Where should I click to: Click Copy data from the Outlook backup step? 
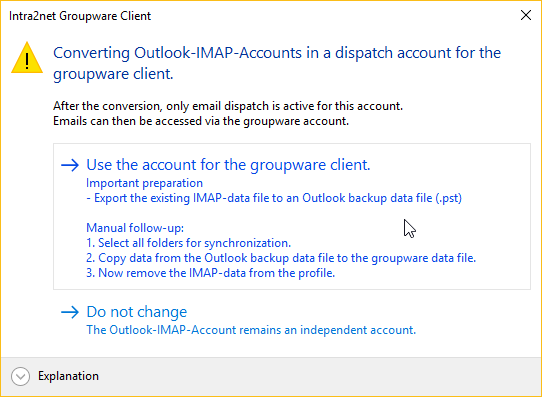[281, 258]
